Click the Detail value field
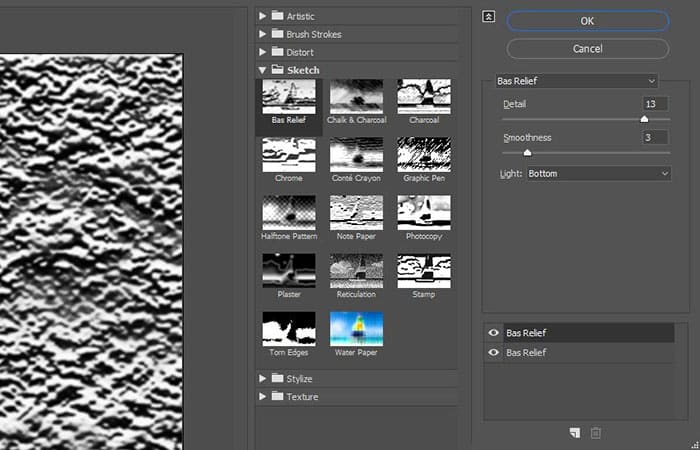 click(x=655, y=104)
